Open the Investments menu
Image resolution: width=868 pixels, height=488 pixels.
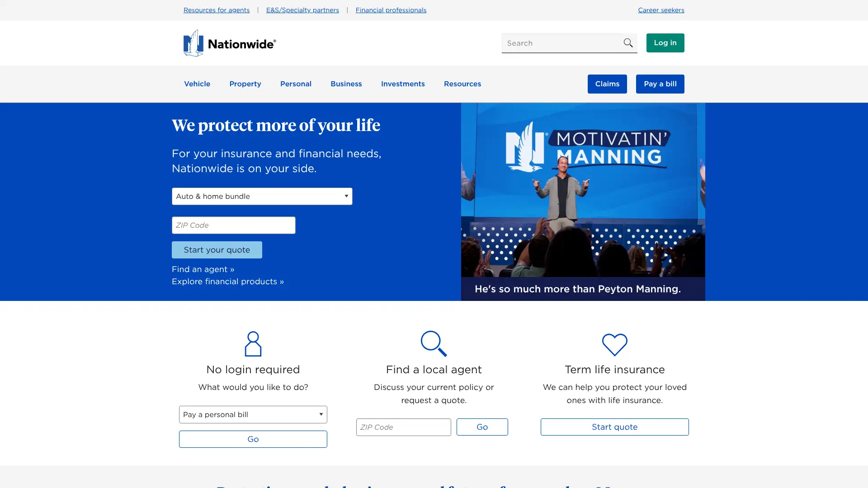[x=403, y=84]
